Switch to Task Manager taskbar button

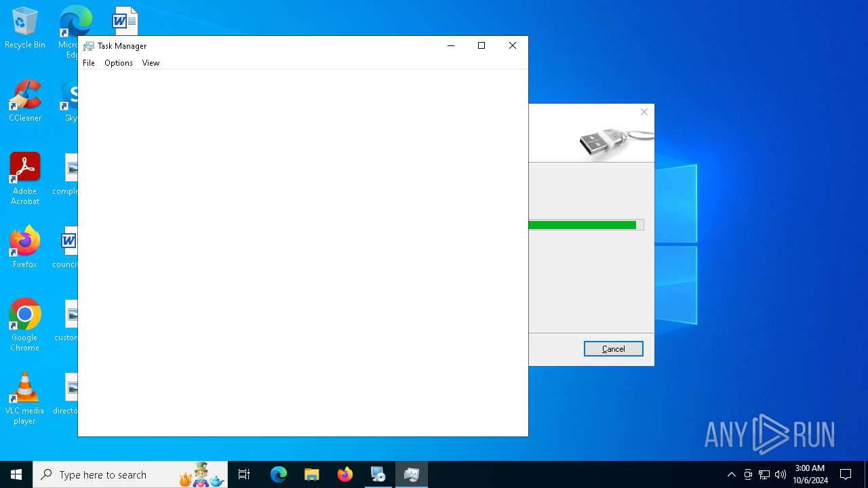coord(412,474)
